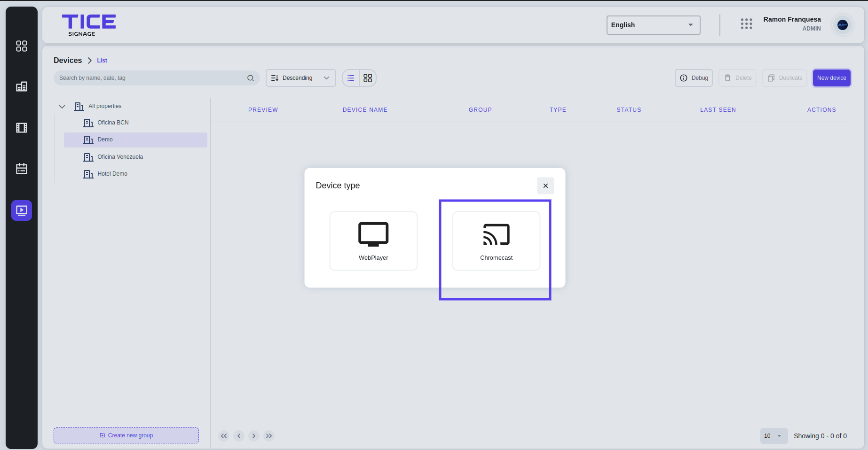The image size is (868, 450).
Task: Close the Device type dialog
Action: click(545, 186)
